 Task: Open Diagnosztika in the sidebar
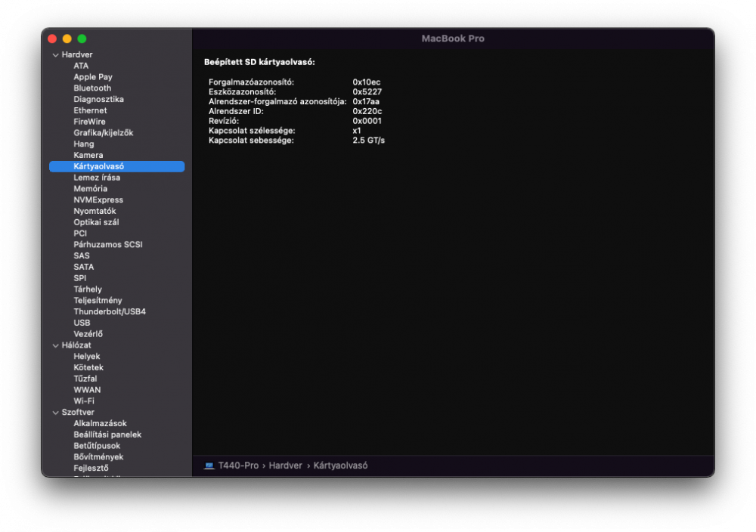click(x=98, y=99)
